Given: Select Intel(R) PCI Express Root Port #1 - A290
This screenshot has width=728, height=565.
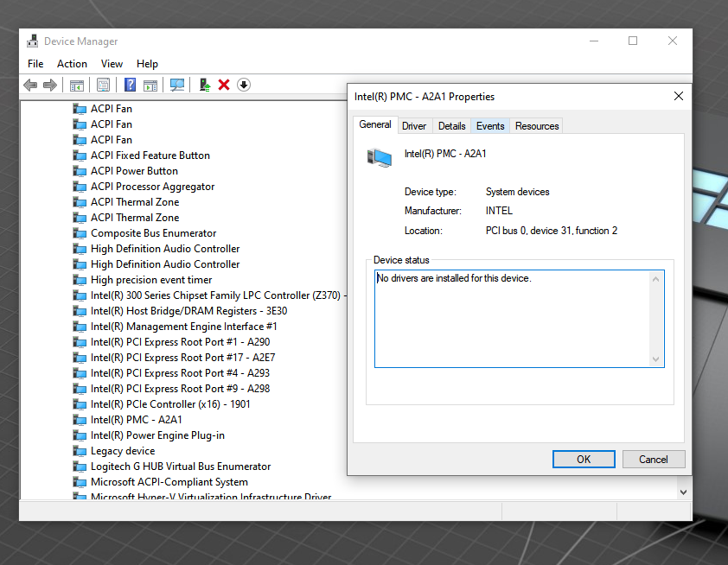Looking at the screenshot, I should click(x=180, y=342).
